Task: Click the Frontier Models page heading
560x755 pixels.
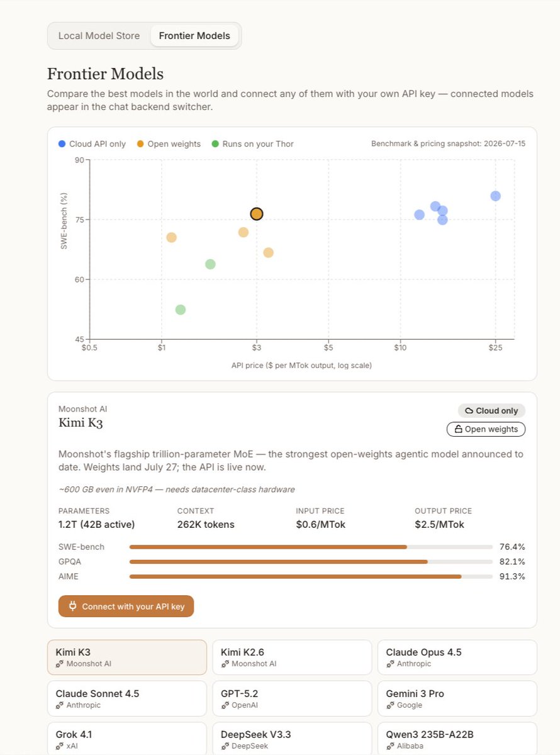Action: point(105,74)
